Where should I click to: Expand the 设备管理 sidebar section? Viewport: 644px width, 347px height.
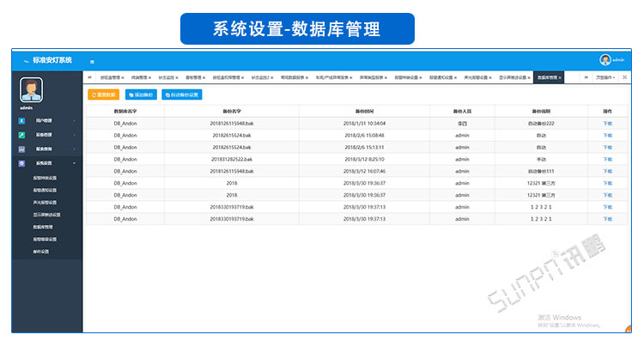click(75, 135)
